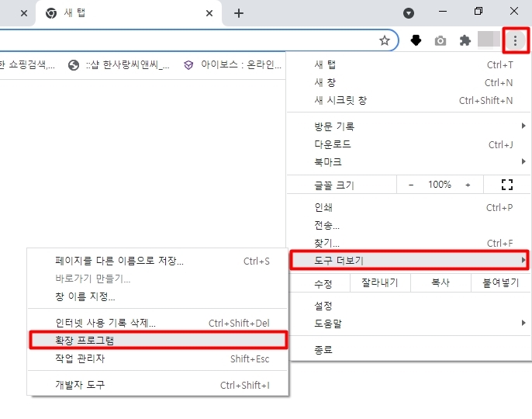The width and height of the screenshot is (532, 419).
Task: Open 설정 settings from menu
Action: 409,306
